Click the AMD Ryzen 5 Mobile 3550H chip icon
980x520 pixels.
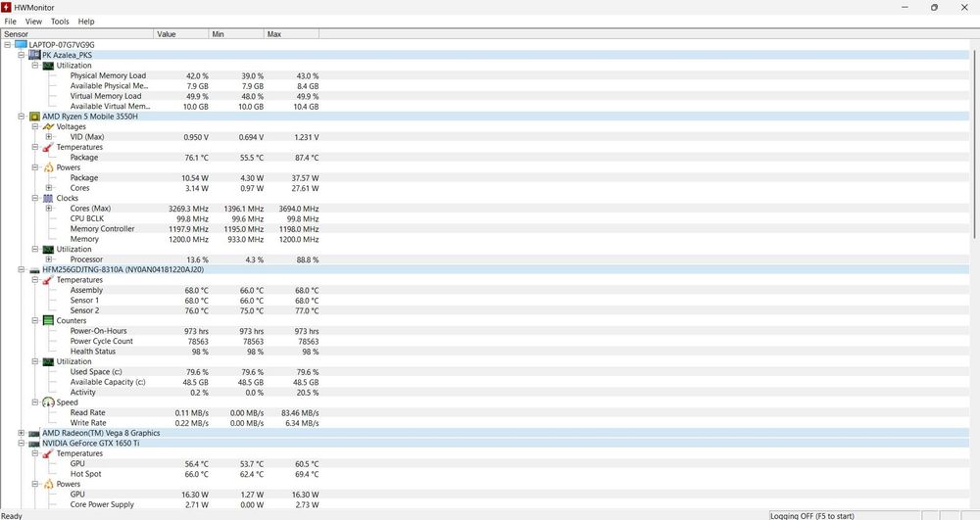tap(34, 117)
